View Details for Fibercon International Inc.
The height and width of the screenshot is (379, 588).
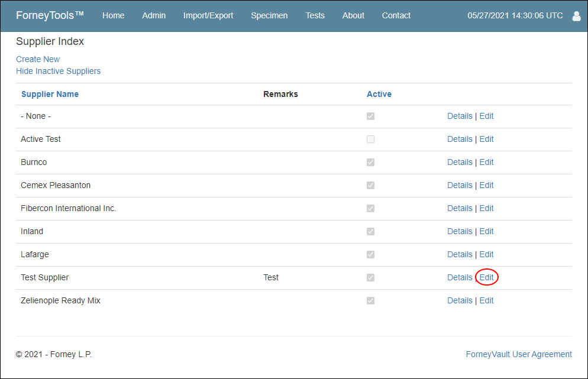pos(460,209)
